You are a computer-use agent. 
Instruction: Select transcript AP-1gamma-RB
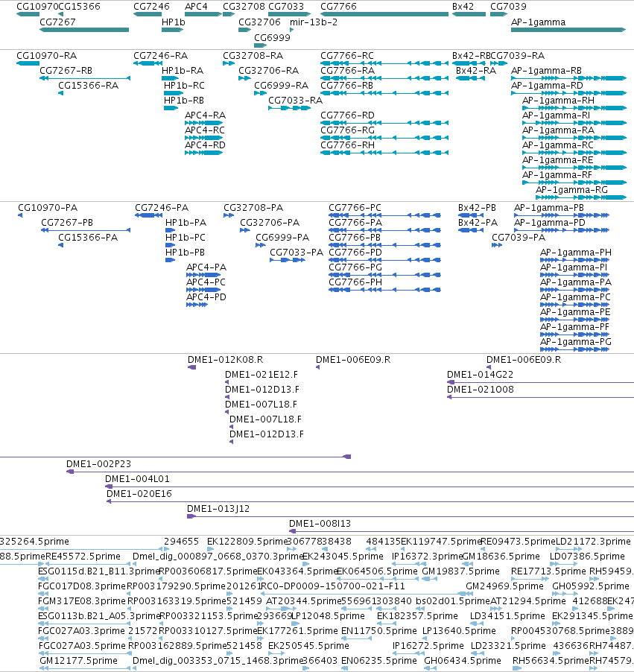[x=547, y=71]
